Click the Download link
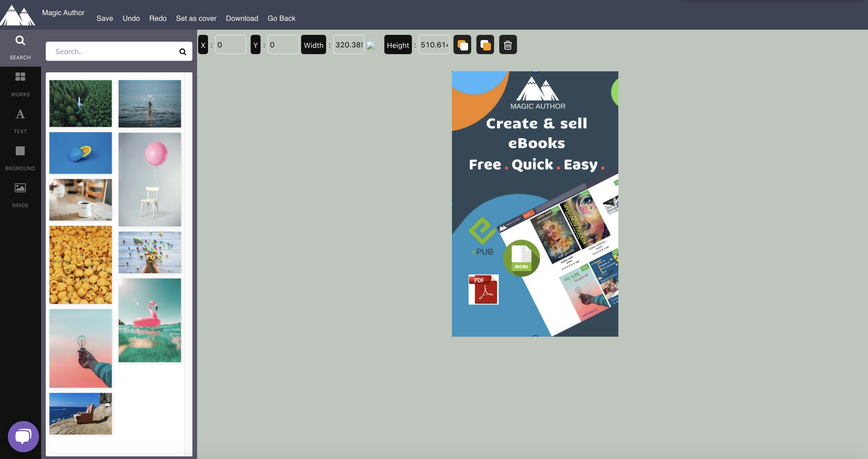The image size is (868, 459). pos(242,18)
